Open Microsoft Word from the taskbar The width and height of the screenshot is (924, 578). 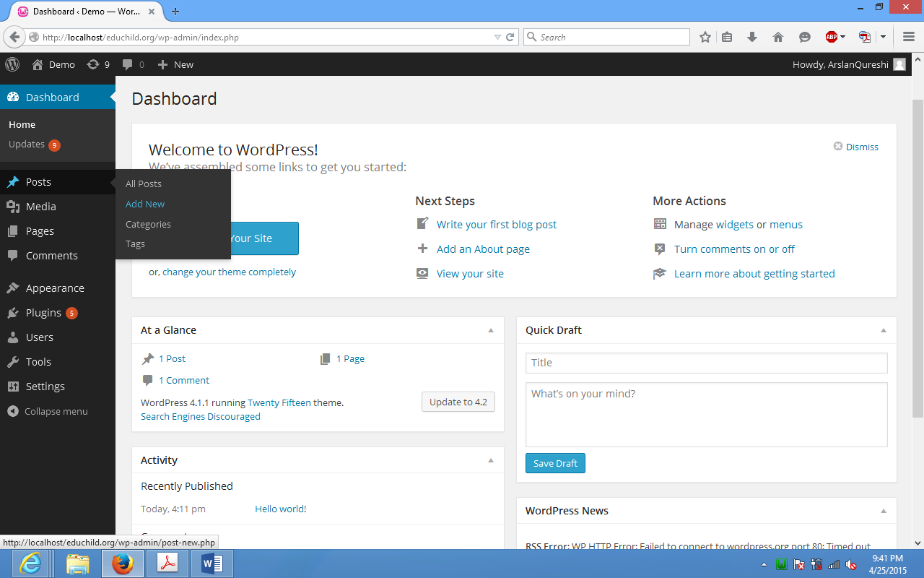[212, 564]
